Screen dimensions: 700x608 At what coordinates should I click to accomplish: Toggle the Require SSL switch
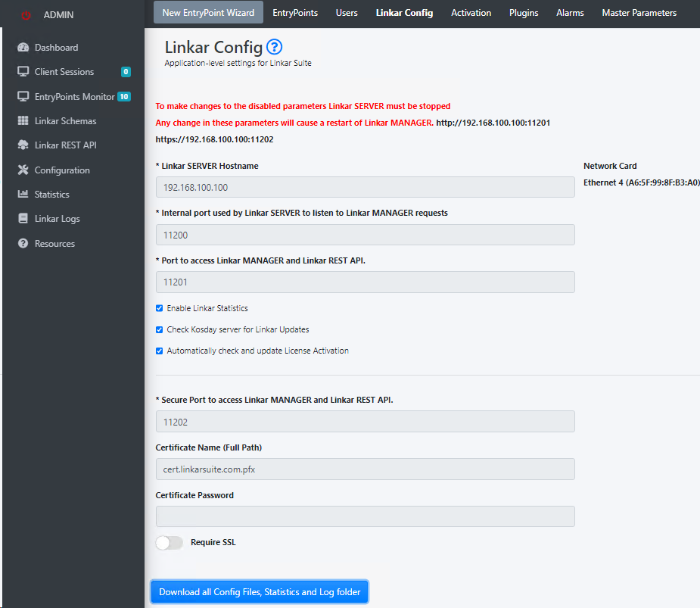click(170, 543)
